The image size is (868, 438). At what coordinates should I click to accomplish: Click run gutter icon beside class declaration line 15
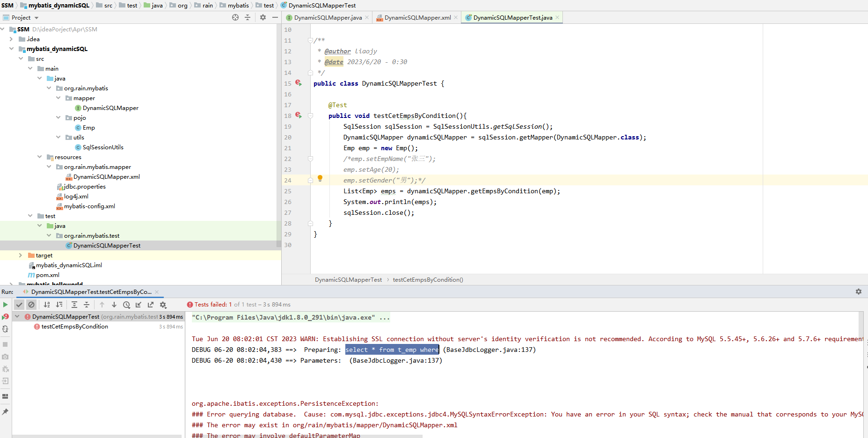pos(299,83)
